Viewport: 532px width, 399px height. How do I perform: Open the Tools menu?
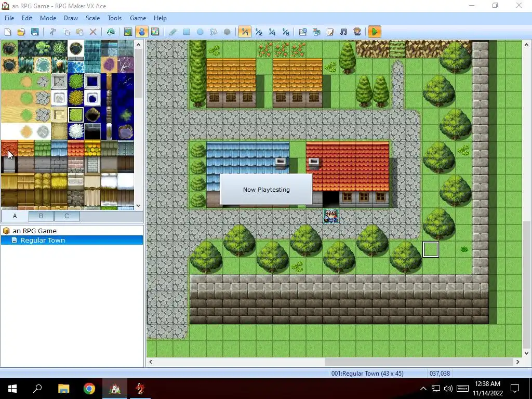tap(114, 18)
